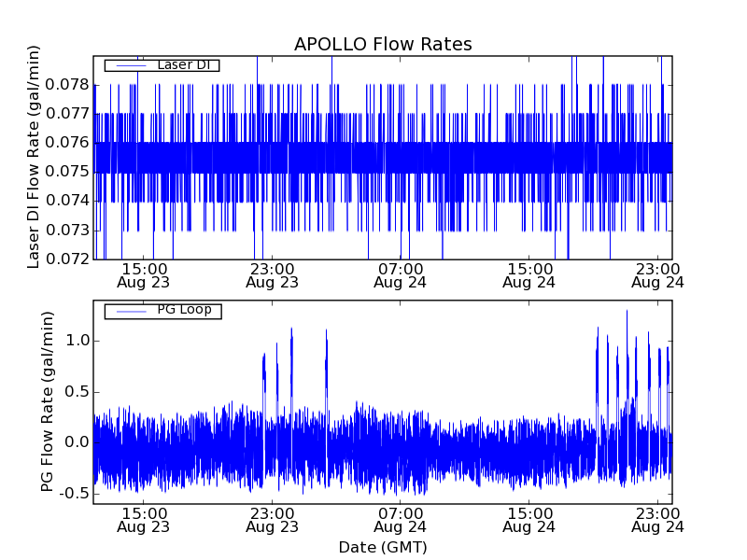This screenshot has width=747, height=560.
Task: Click 15:00 Aug 23 label under Laser DI plot
Action: click(143, 274)
